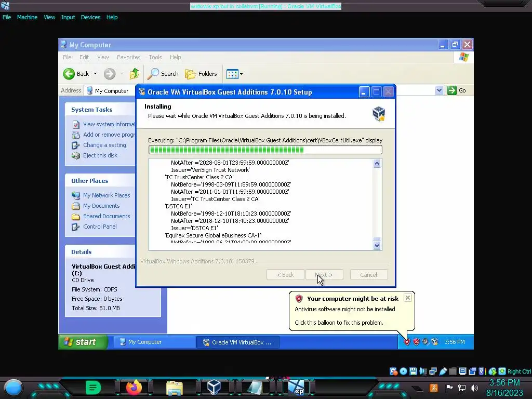
Task: Open the VirtualBox Input menu
Action: point(68,17)
